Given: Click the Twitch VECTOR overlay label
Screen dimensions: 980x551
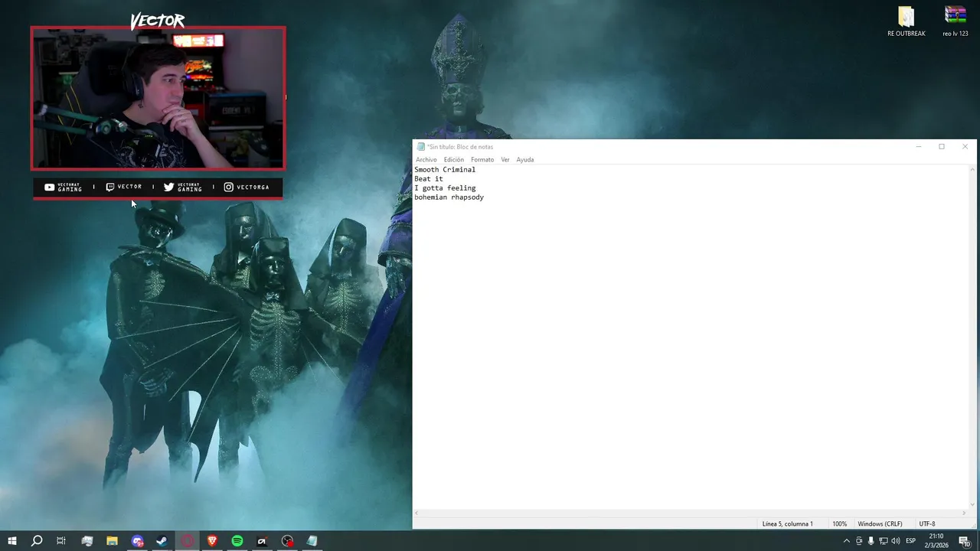Looking at the screenshot, I should tap(124, 187).
